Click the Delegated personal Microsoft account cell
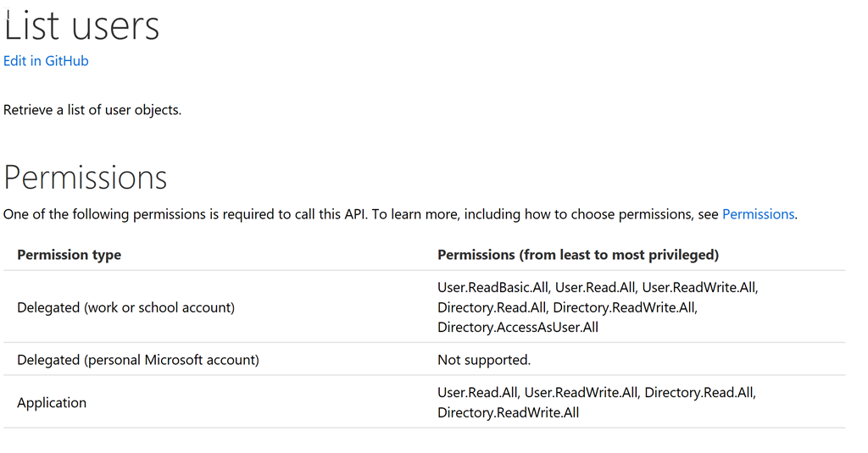Screen dimensions: 868x453 pos(138,360)
